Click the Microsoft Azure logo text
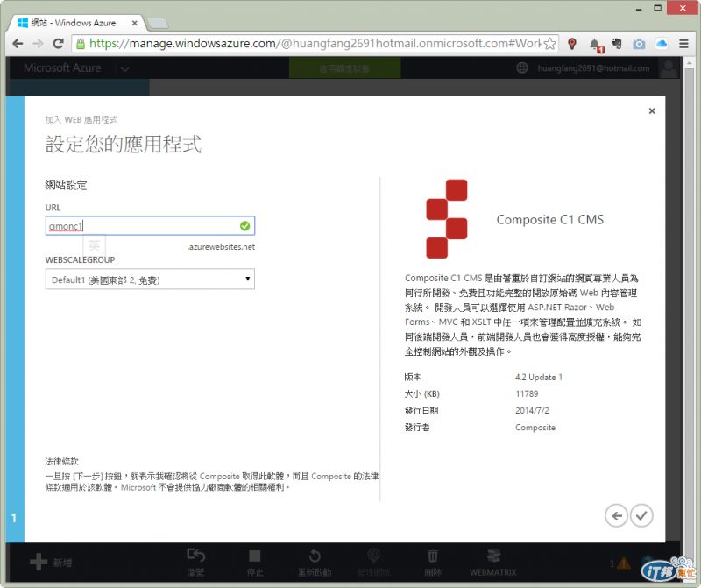 [62, 68]
